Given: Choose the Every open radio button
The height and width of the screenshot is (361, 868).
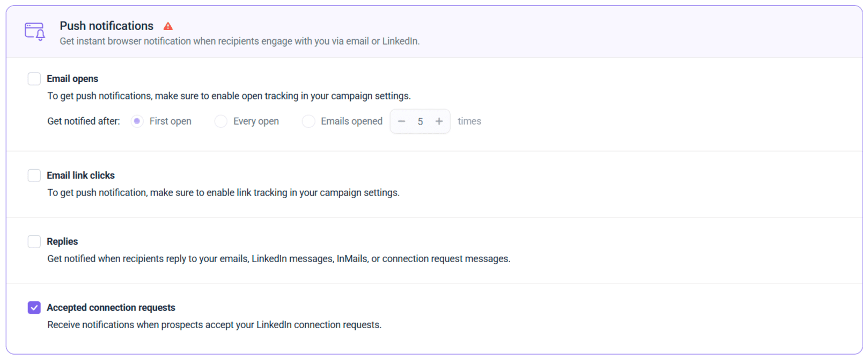Looking at the screenshot, I should point(220,121).
